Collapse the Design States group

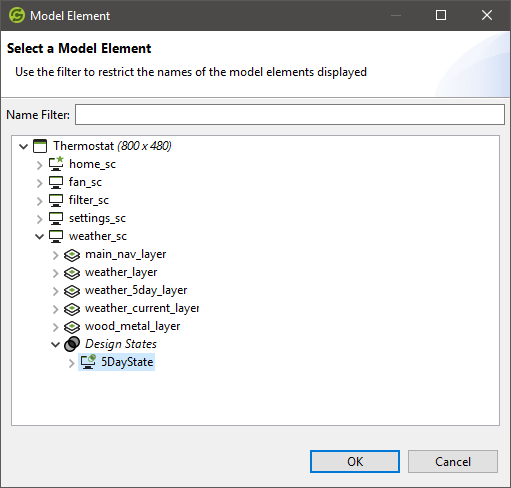click(55, 344)
